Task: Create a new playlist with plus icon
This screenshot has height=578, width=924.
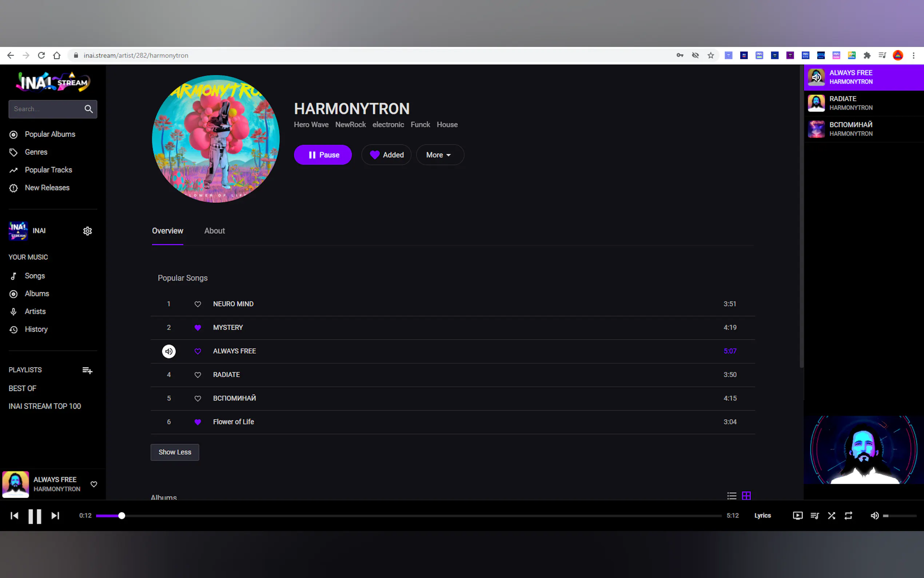Action: coord(87,370)
